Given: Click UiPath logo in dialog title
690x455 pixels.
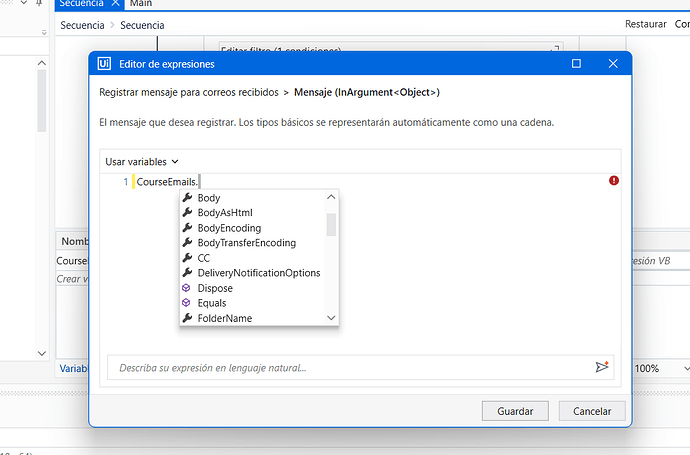Looking at the screenshot, I should (104, 64).
